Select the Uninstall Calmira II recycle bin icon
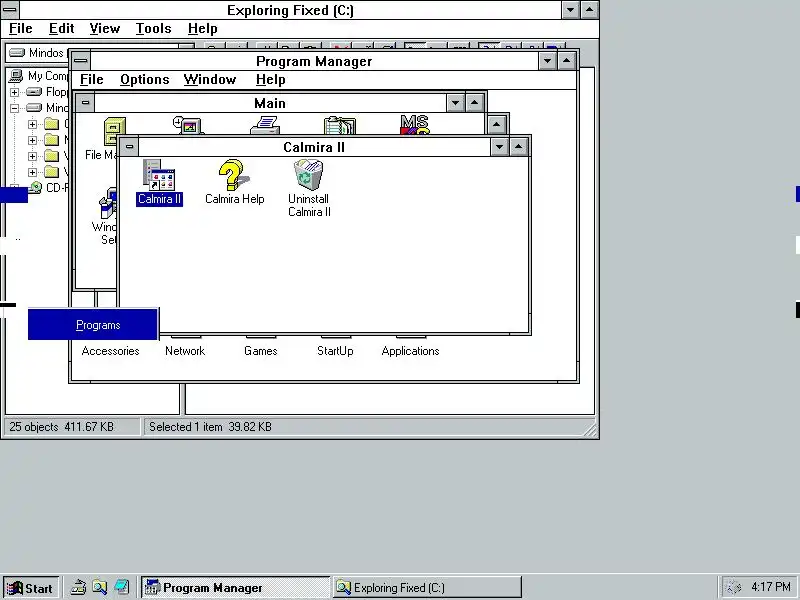Screen dimensions: 800x600 [308, 175]
